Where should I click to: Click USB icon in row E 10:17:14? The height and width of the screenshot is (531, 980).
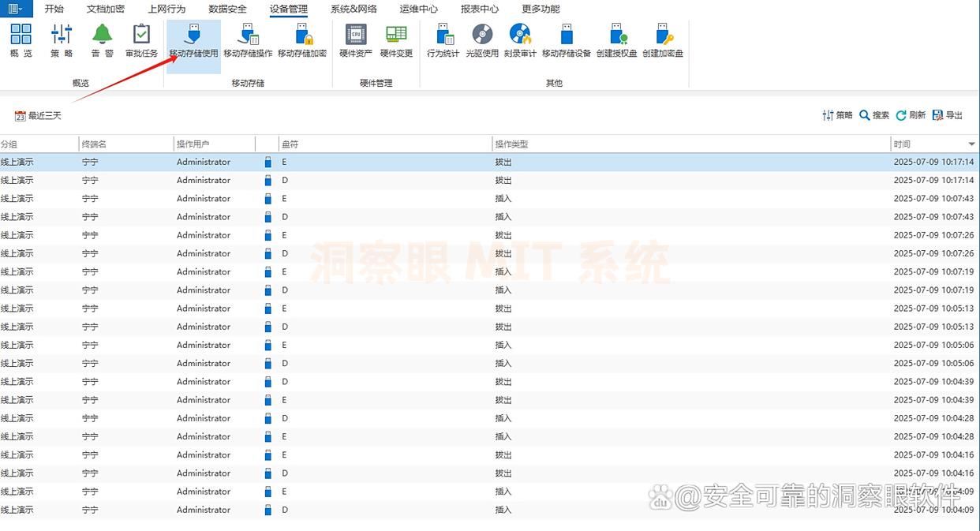267,162
